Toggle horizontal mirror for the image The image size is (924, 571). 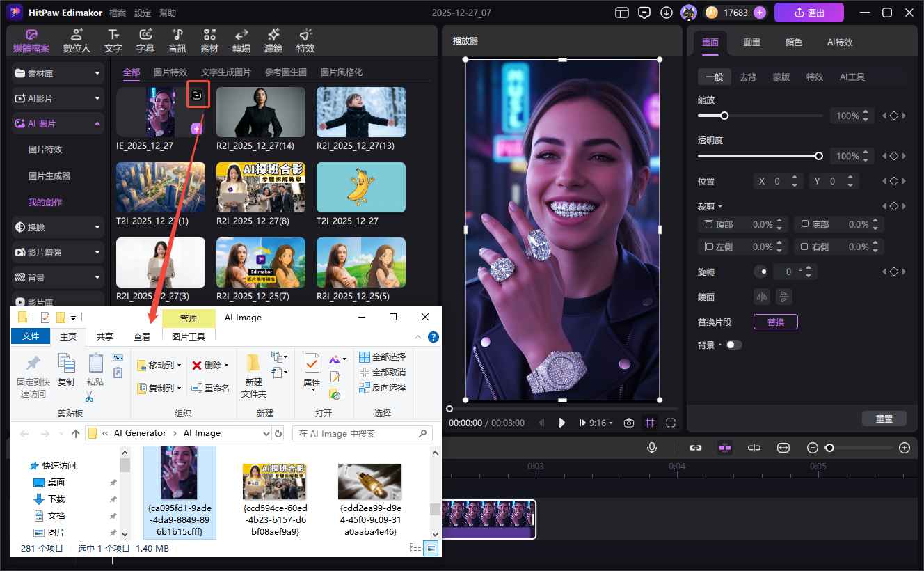click(x=761, y=297)
